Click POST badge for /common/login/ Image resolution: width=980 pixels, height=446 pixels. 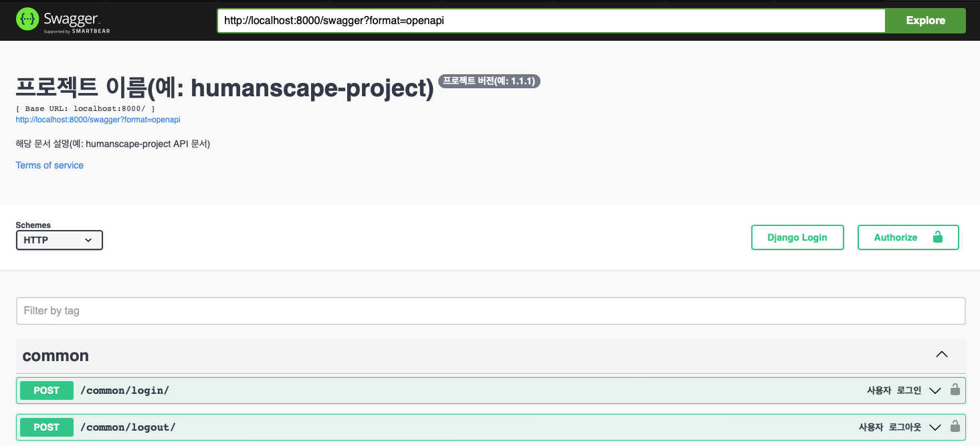pos(47,391)
